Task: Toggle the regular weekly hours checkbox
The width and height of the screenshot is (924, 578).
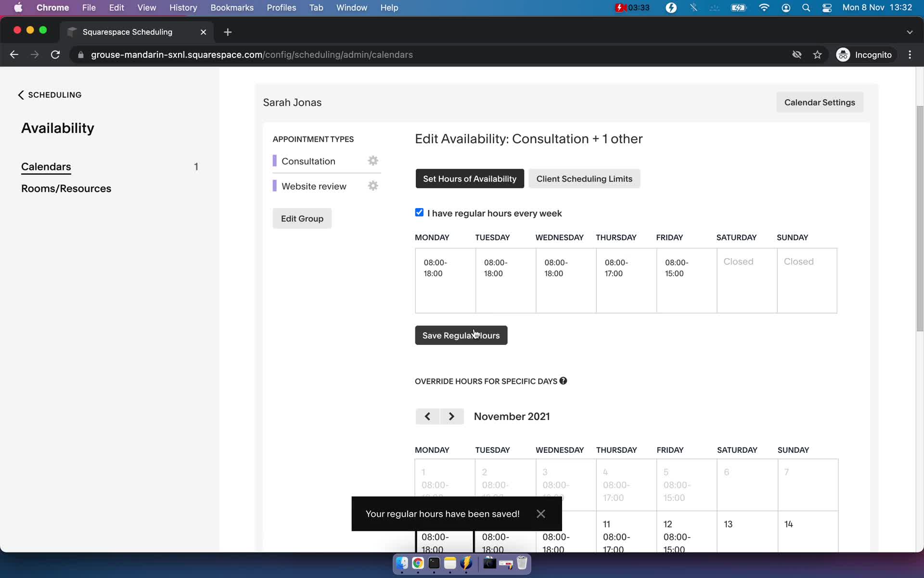Action: tap(419, 212)
